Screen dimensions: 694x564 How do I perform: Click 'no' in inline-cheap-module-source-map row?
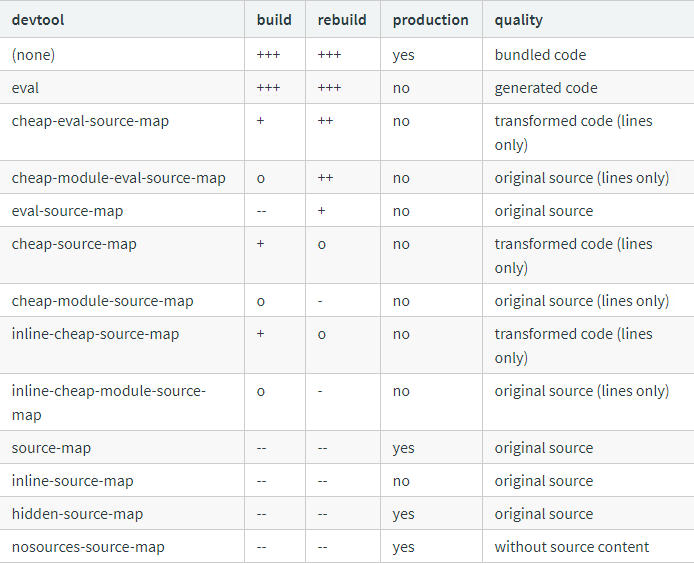click(x=401, y=391)
